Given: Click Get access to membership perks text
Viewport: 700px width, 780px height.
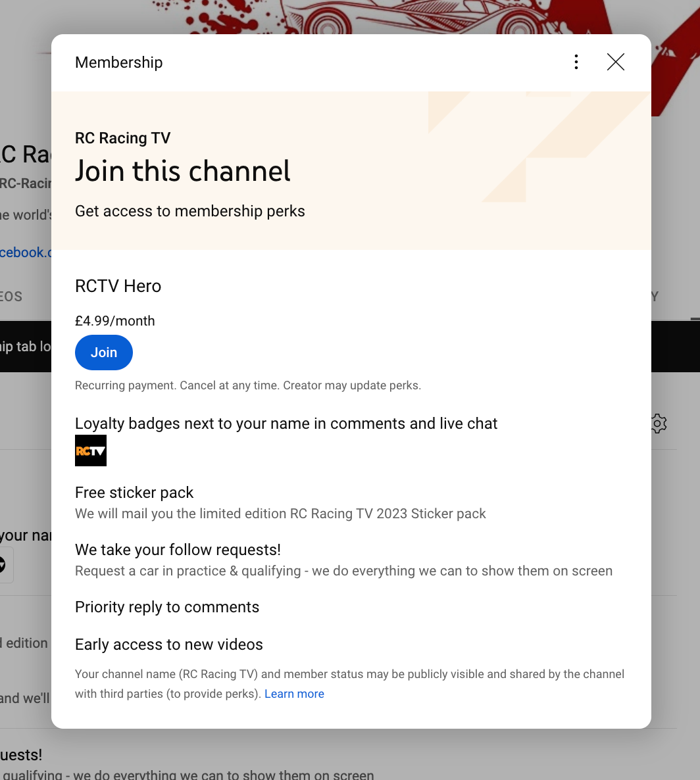Looking at the screenshot, I should [x=190, y=211].
